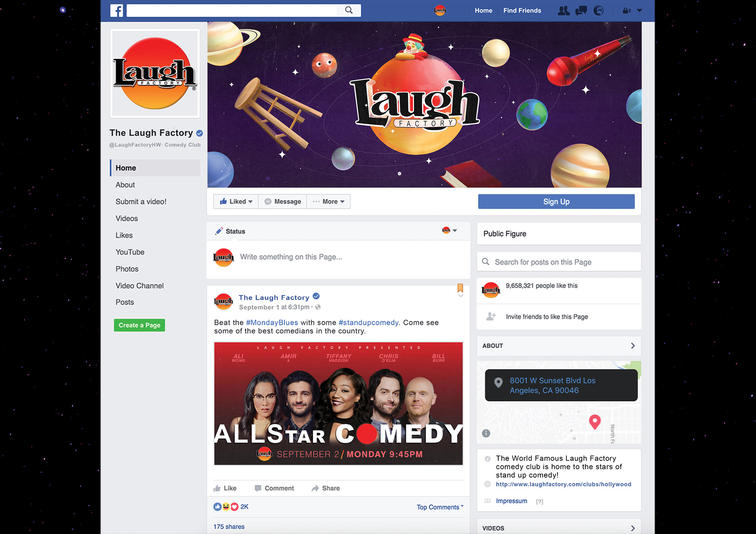This screenshot has height=534, width=756.
Task: Open the account dropdown arrow in top bar
Action: click(640, 11)
